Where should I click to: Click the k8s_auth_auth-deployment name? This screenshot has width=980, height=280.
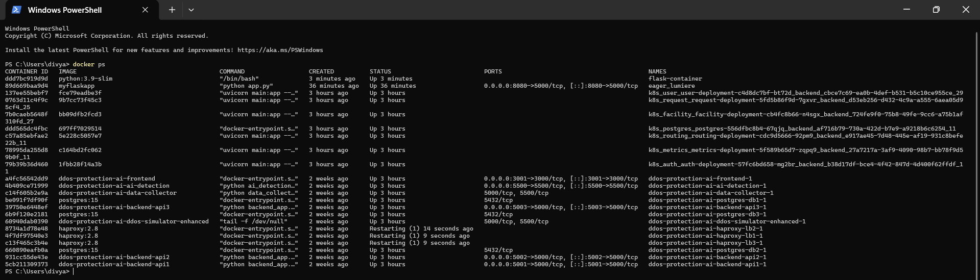(x=806, y=164)
